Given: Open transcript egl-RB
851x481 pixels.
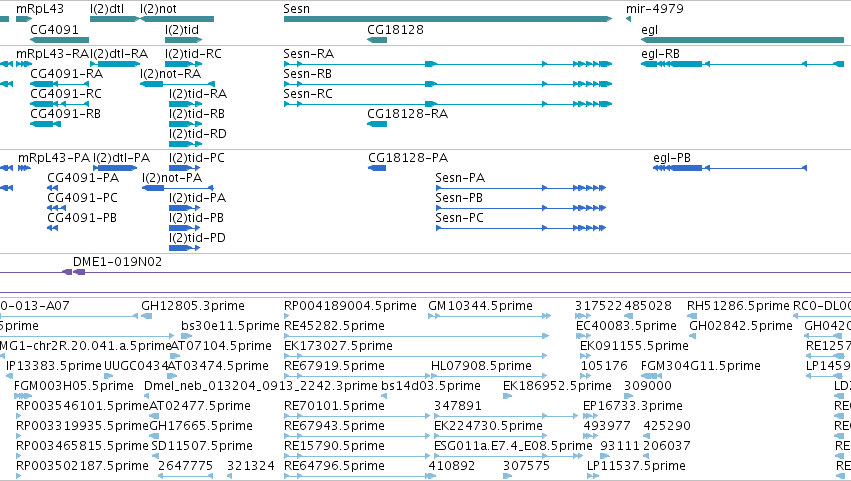Looking at the screenshot, I should click(661, 54).
